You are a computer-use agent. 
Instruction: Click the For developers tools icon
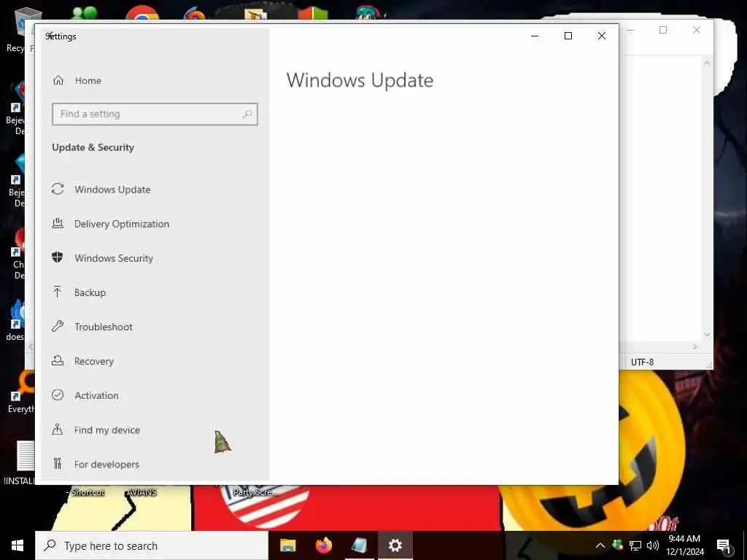(x=58, y=463)
